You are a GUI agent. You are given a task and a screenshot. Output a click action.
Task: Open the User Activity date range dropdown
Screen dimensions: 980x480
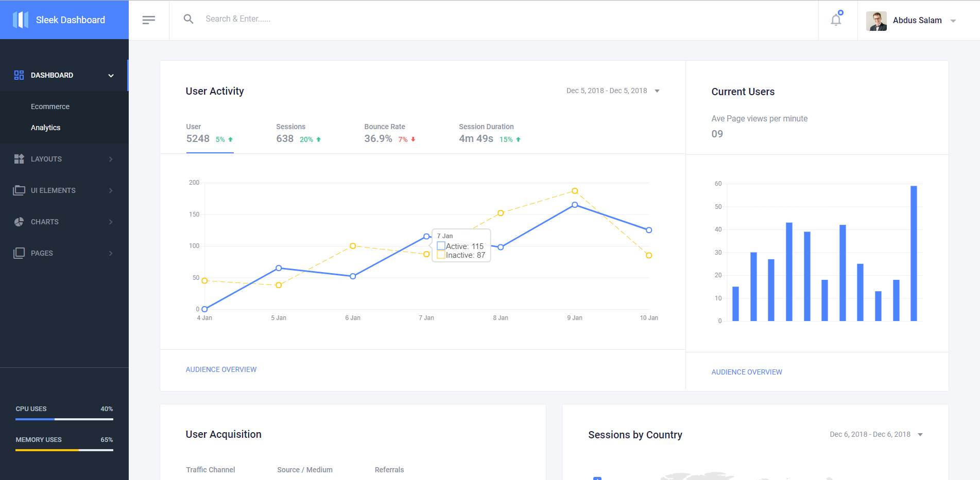612,91
